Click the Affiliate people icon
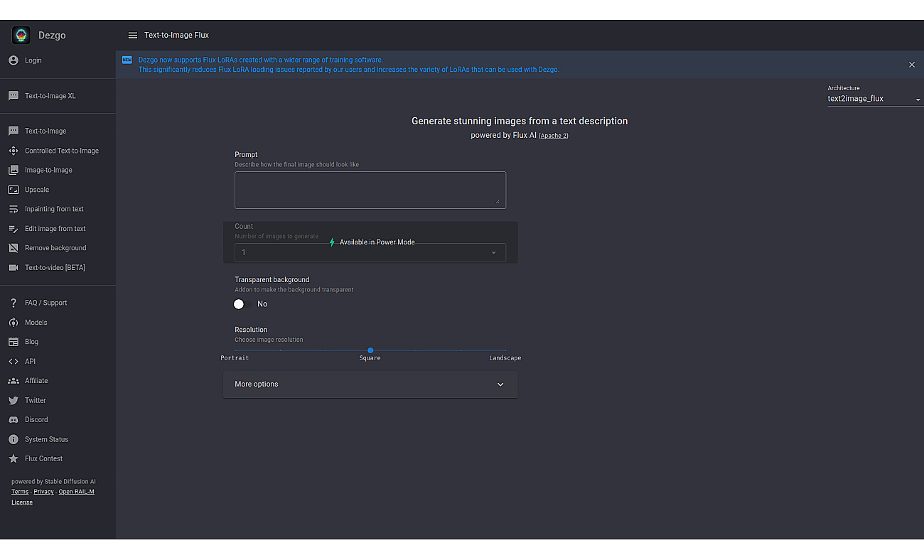 click(14, 381)
